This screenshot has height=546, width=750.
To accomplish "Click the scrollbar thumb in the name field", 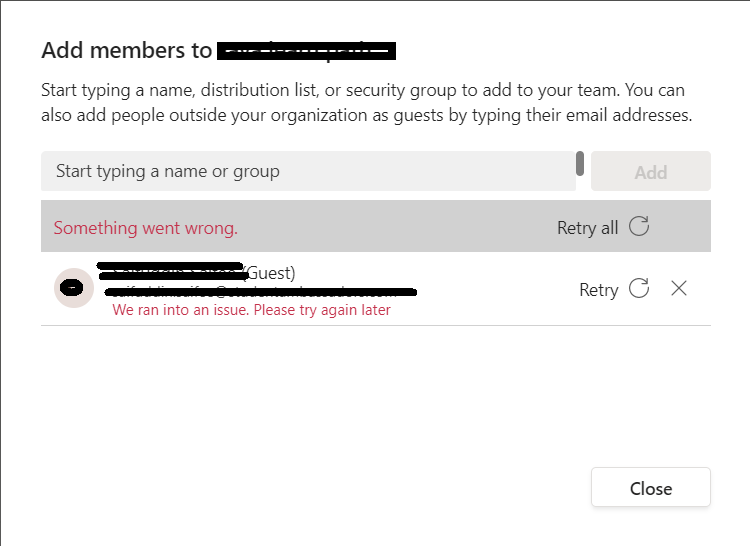I will click(x=580, y=164).
